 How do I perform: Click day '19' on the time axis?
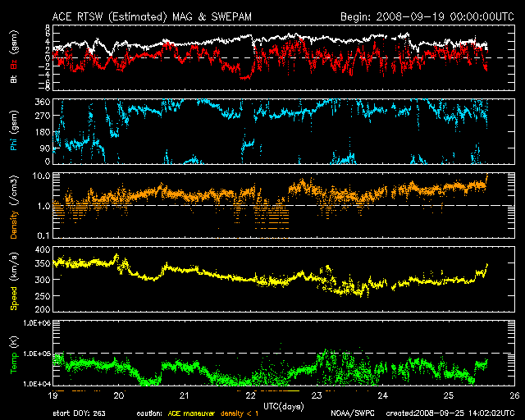coord(52,395)
